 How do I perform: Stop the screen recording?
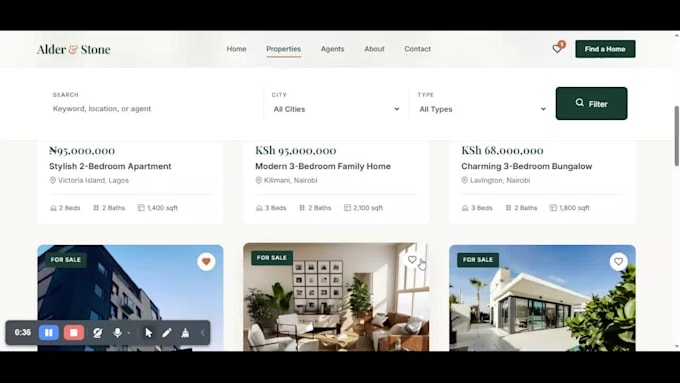coord(74,333)
